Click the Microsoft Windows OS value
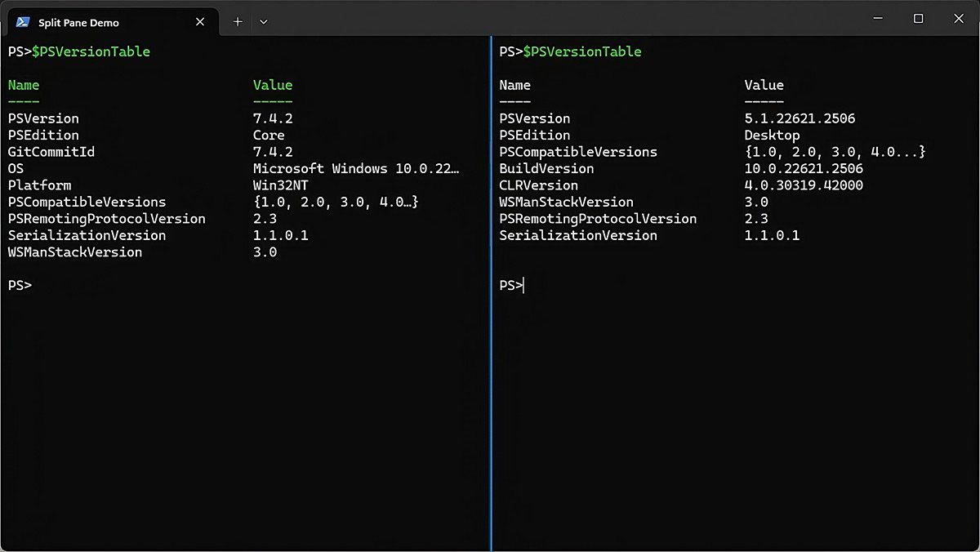The height and width of the screenshot is (552, 980). click(x=356, y=168)
